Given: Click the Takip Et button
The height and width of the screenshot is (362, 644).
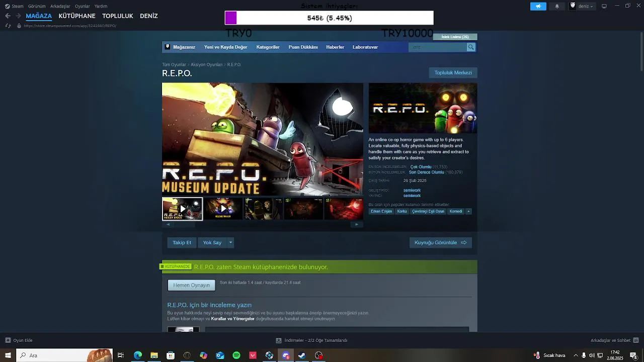Looking at the screenshot, I should [x=182, y=242].
